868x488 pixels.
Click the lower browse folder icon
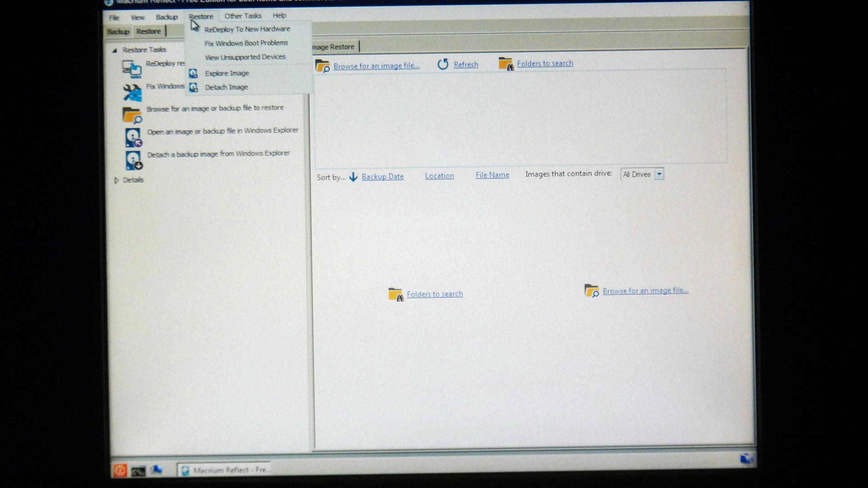(x=592, y=291)
